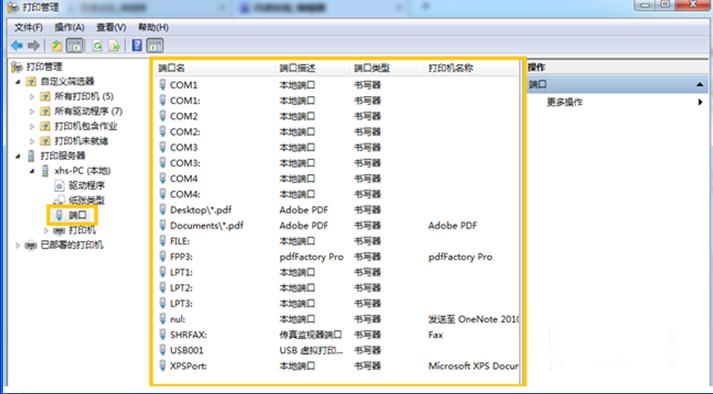Click the Export list toolbar icon

(x=115, y=45)
